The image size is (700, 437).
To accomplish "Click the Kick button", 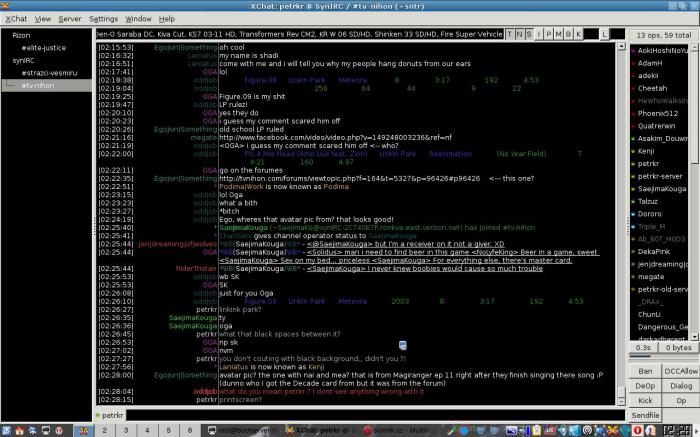I will 645,400.
